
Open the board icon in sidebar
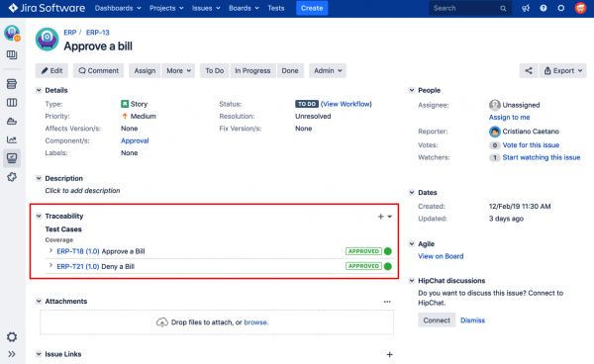[12, 55]
